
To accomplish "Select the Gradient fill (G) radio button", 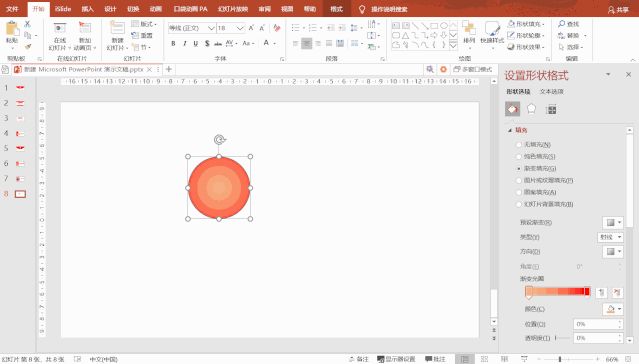I will pos(519,168).
